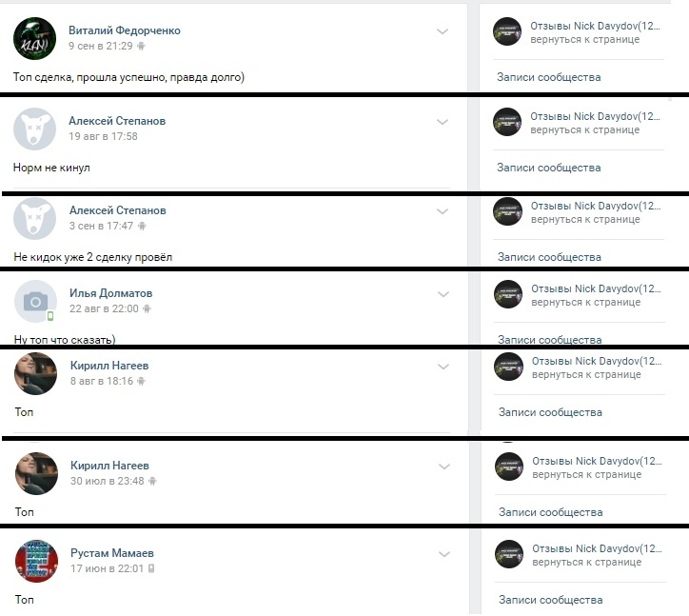Open chevron menu on Илья Долматов's post
The image size is (689, 616).
click(443, 294)
